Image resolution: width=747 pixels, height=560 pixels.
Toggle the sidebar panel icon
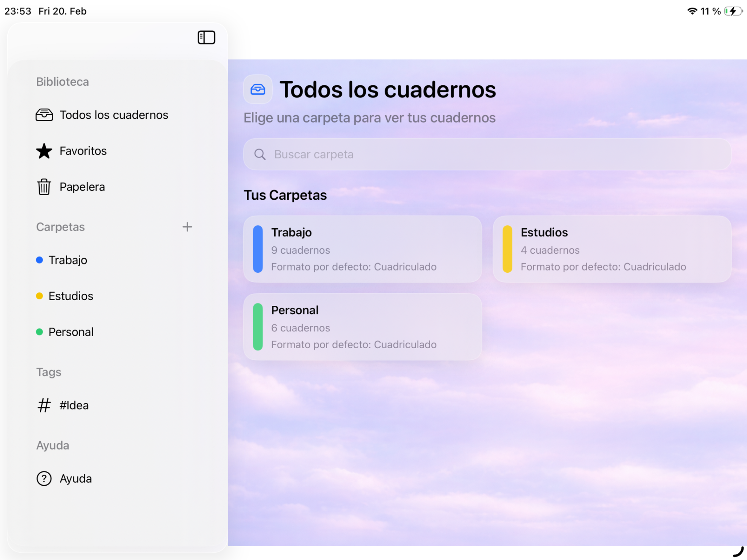[x=206, y=37]
